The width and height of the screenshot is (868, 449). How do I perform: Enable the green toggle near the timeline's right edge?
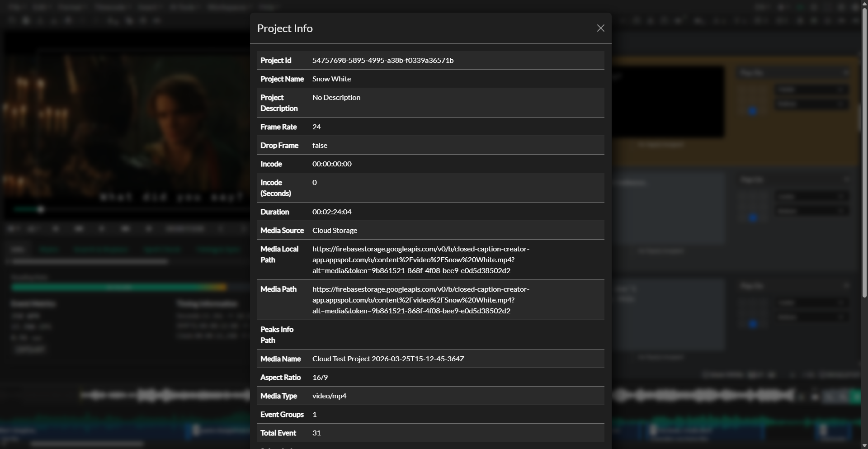point(854,397)
